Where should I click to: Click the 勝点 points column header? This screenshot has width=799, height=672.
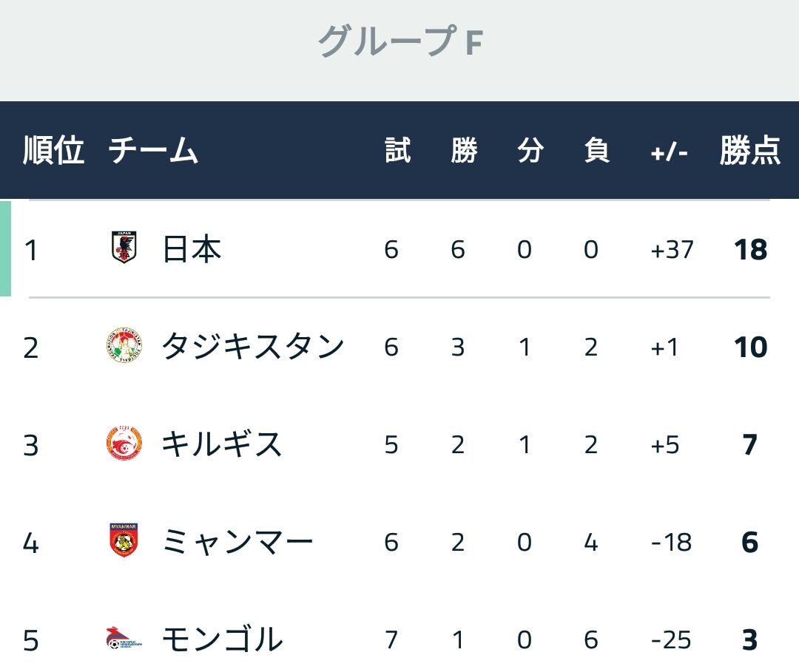click(x=750, y=150)
